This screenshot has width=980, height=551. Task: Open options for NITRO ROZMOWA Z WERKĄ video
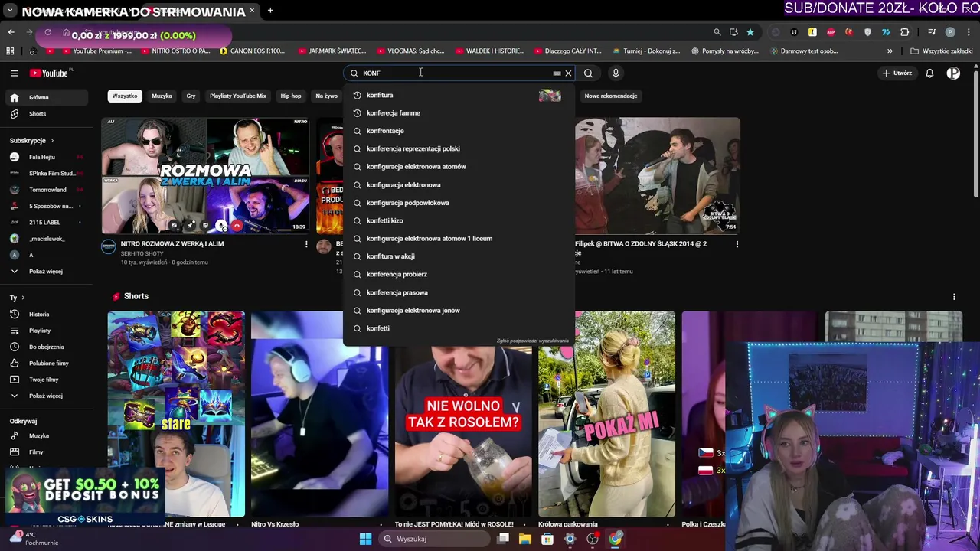tap(306, 244)
